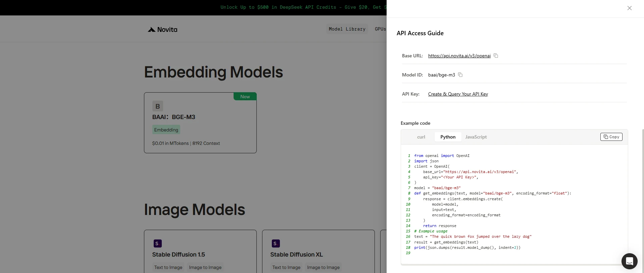
Task: Click the S icon on Stable Diffusion 1.5
Action: 158,243
